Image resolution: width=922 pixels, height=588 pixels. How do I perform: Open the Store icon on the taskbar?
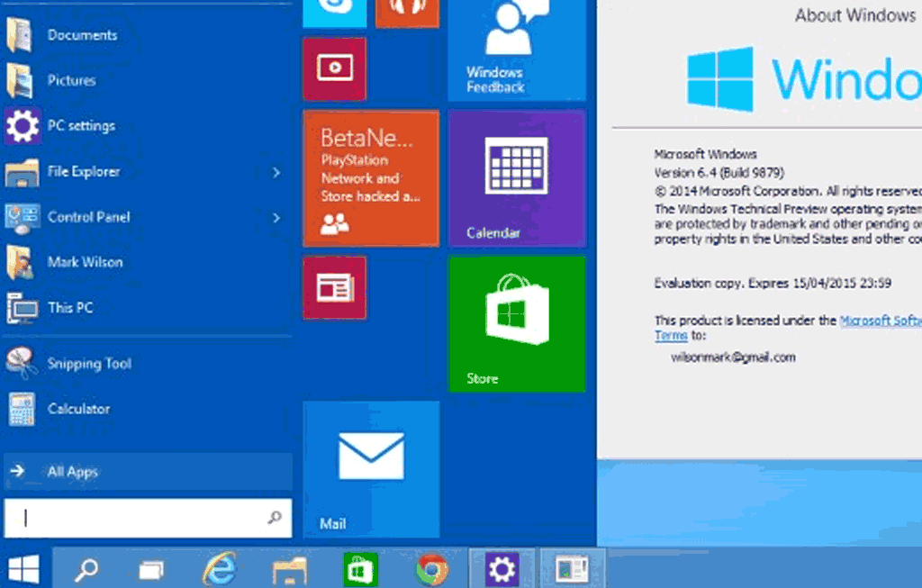click(360, 568)
